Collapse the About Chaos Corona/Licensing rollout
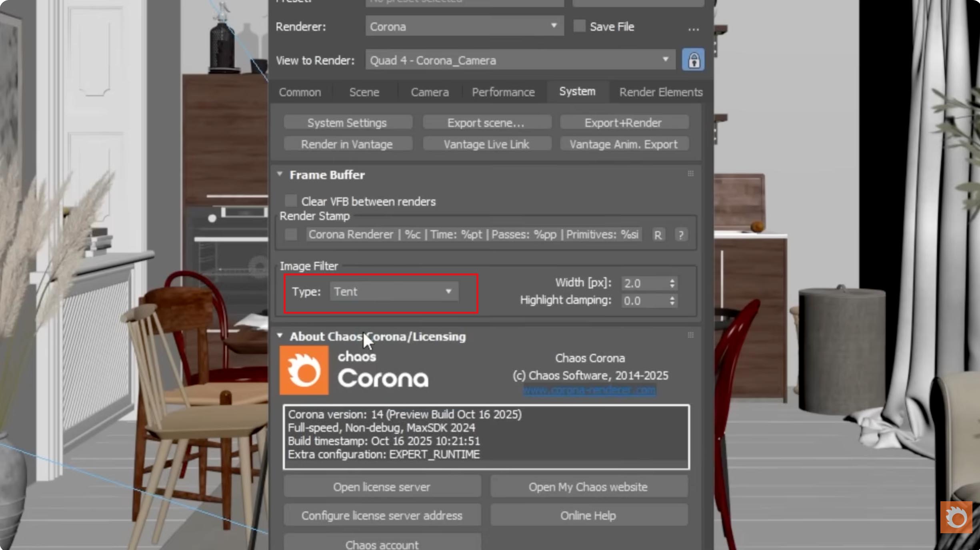The image size is (980, 550). (280, 335)
